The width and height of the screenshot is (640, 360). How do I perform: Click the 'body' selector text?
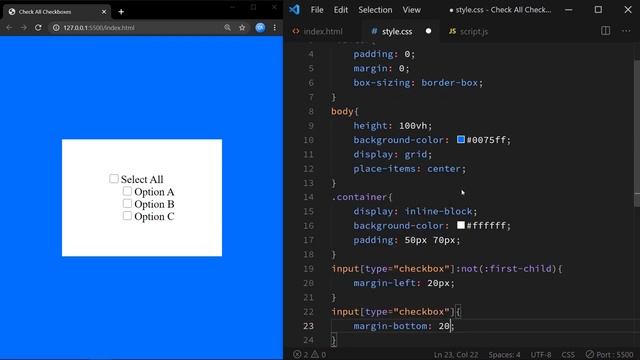click(x=342, y=111)
